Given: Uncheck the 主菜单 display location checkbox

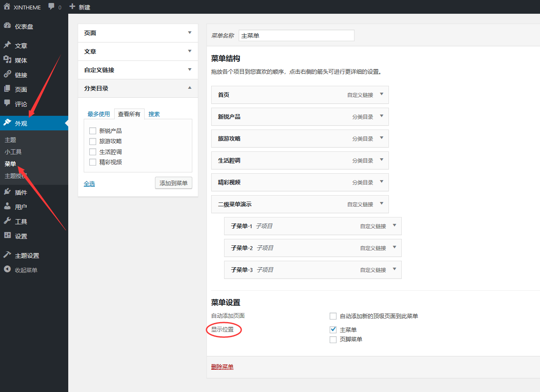Looking at the screenshot, I should pos(333,329).
